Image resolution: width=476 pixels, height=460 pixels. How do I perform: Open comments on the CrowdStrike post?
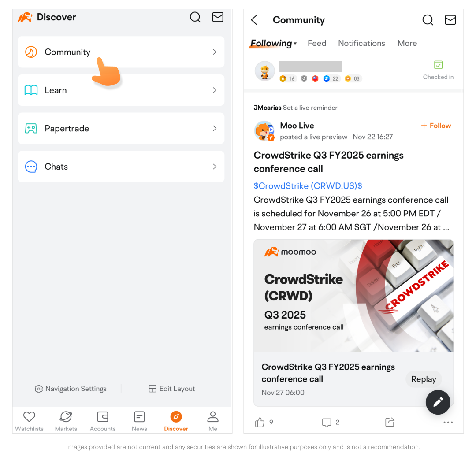pyautogui.click(x=327, y=423)
